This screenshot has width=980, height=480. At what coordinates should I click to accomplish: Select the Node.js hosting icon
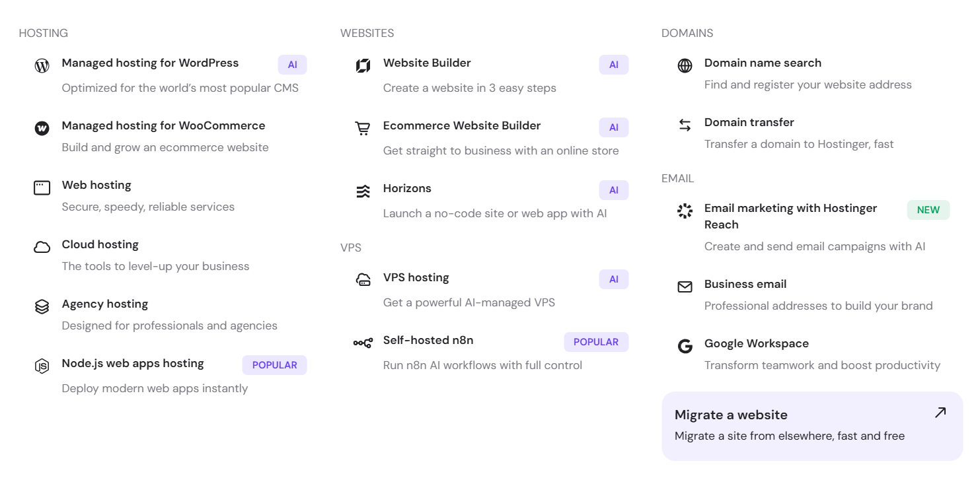[42, 365]
